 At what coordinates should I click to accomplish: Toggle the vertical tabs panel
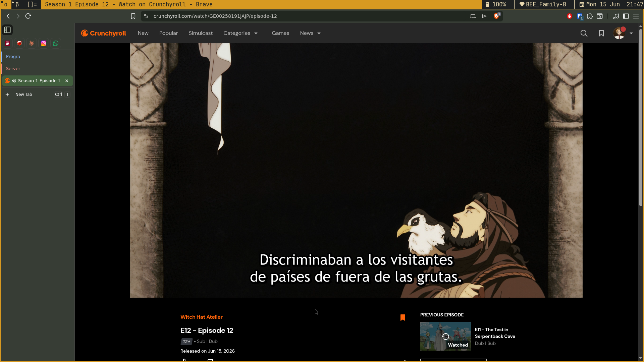[7, 30]
